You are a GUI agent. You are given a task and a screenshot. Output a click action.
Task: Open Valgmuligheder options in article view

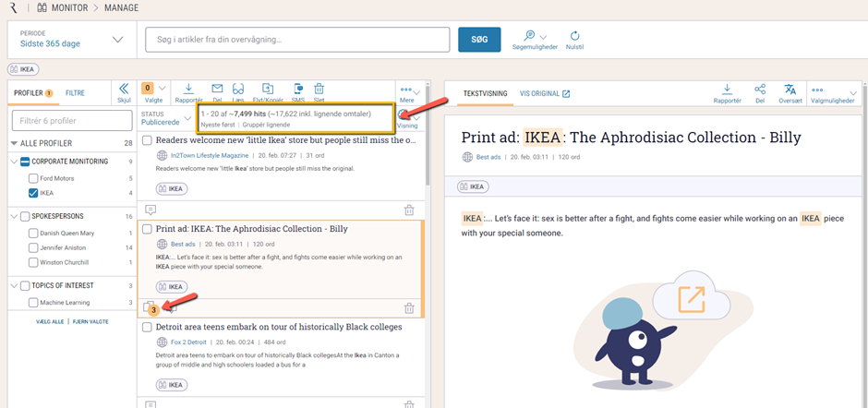pyautogui.click(x=833, y=93)
